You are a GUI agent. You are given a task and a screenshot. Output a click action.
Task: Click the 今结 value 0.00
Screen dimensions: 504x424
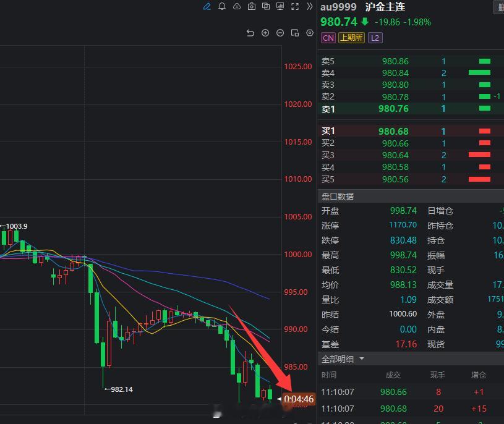[x=408, y=329]
